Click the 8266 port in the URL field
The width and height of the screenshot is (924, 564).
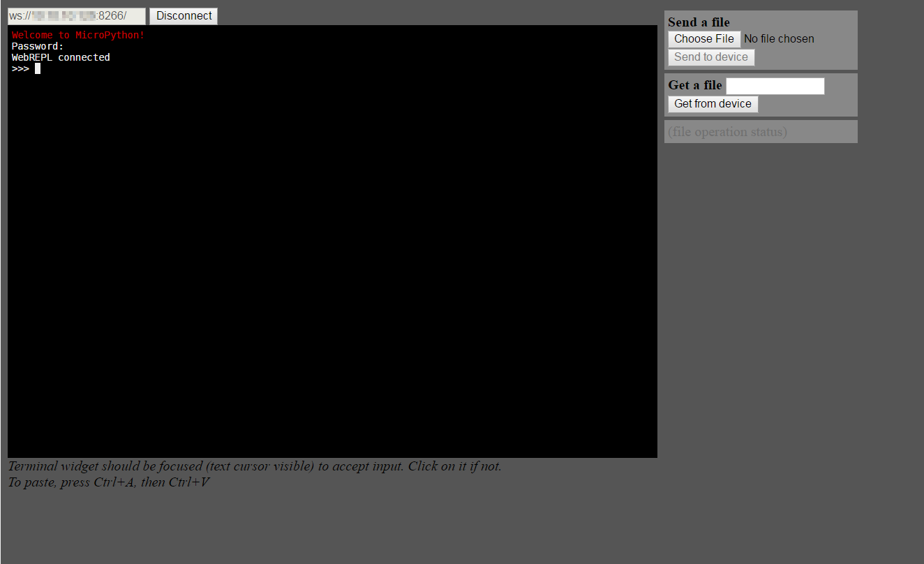point(112,16)
